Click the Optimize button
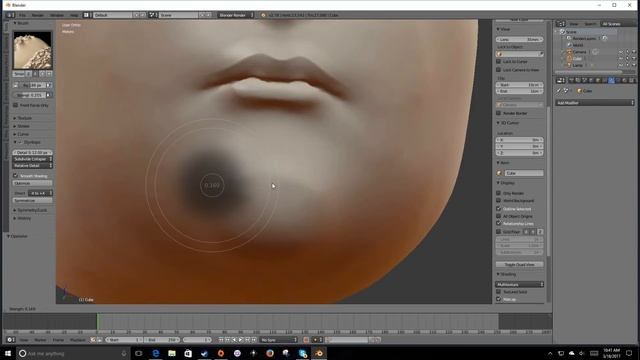 point(33,183)
